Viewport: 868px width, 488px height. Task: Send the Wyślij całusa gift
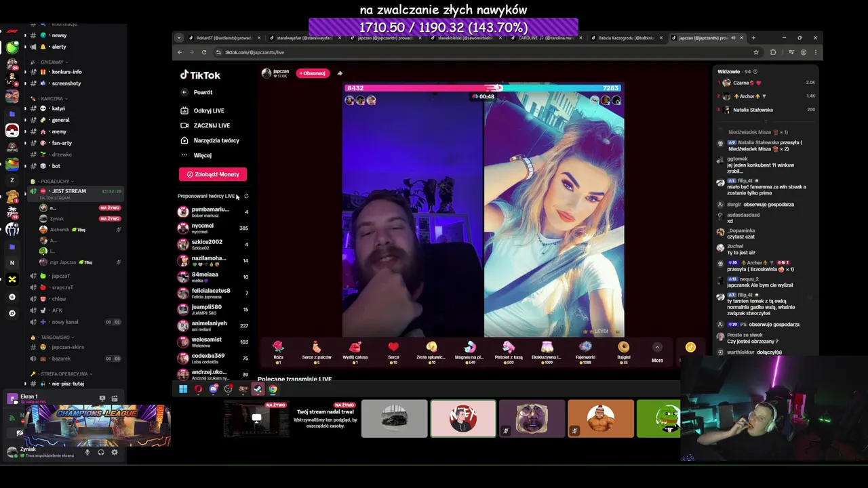click(355, 351)
